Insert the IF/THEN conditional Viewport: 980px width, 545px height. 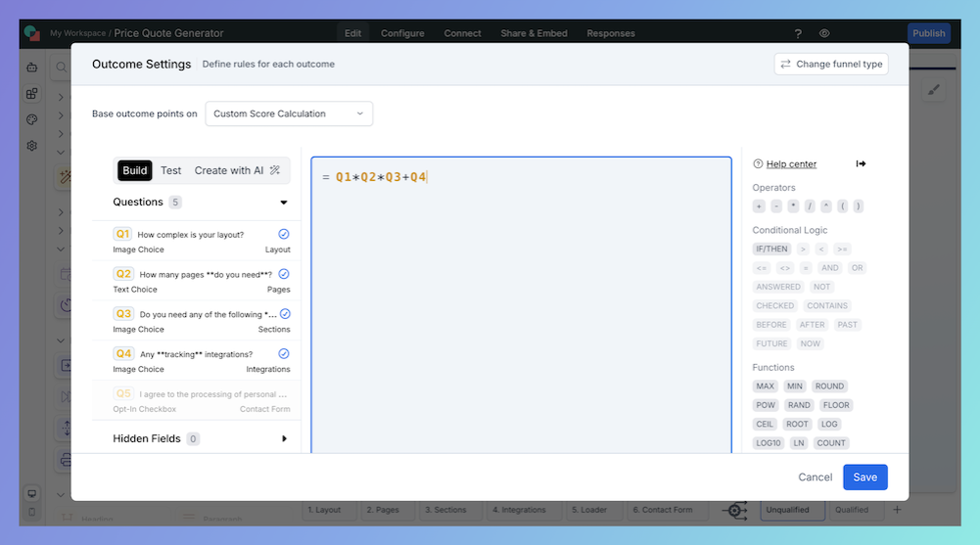tap(771, 250)
